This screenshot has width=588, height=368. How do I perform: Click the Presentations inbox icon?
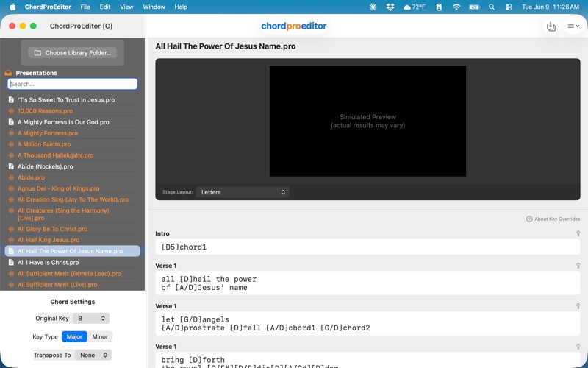(x=8, y=73)
